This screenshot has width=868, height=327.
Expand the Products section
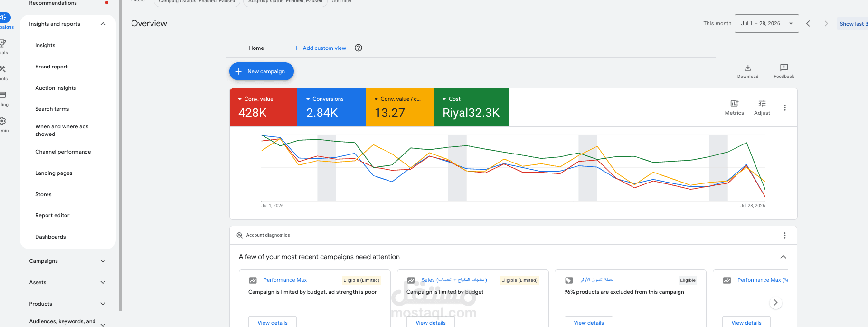pos(103,304)
